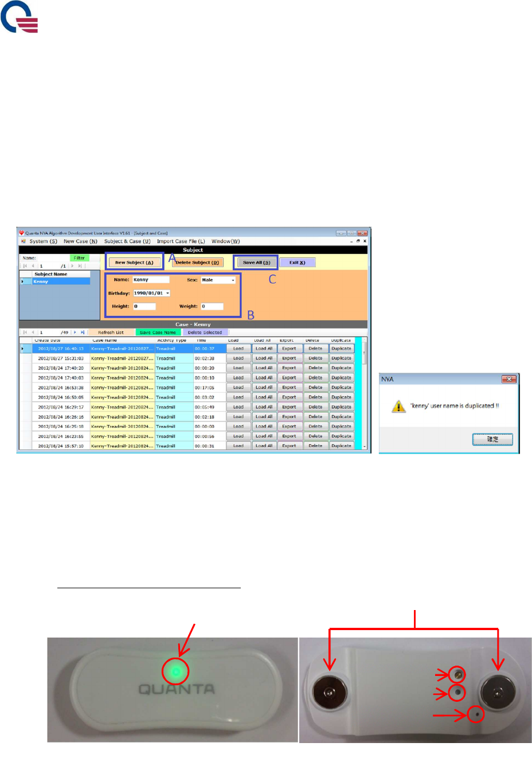Viewport: 532px width, 766px height.
Task: Export the 2012/08/24 16:26:16 case
Action: click(289, 417)
